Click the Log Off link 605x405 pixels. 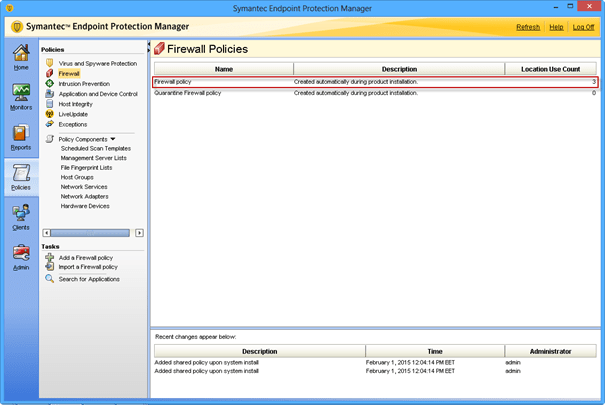(x=583, y=27)
